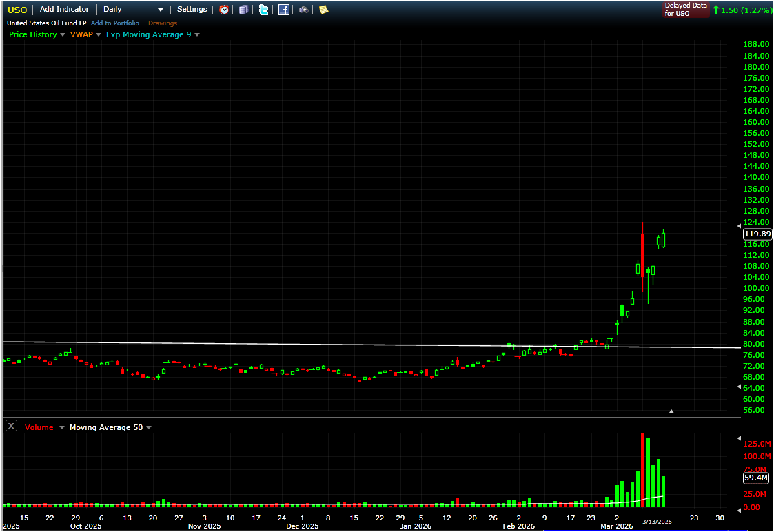Click volume axis triangle near 0.00
Screen dimensions: 774x532
(x=739, y=511)
